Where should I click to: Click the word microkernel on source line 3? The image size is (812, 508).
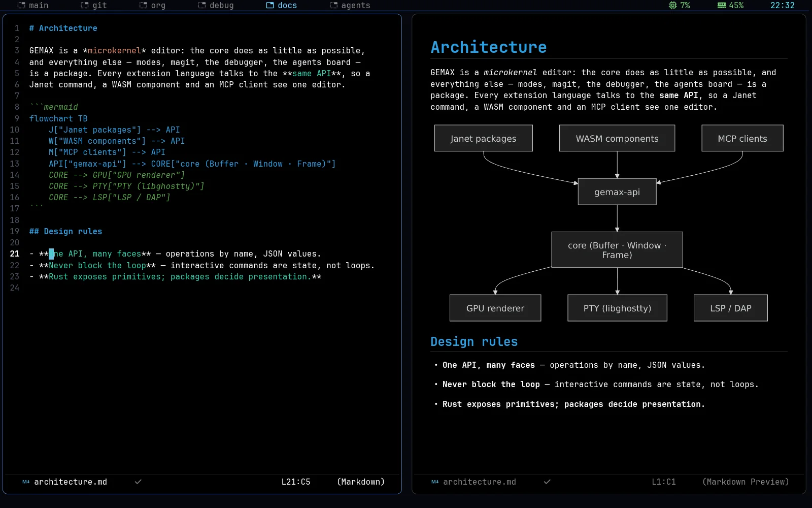[x=115, y=51]
